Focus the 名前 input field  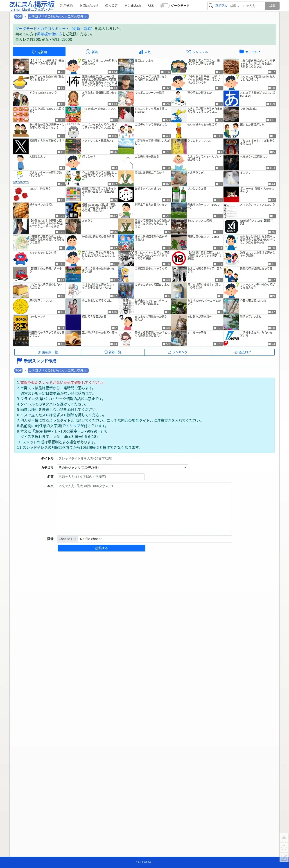(x=100, y=477)
